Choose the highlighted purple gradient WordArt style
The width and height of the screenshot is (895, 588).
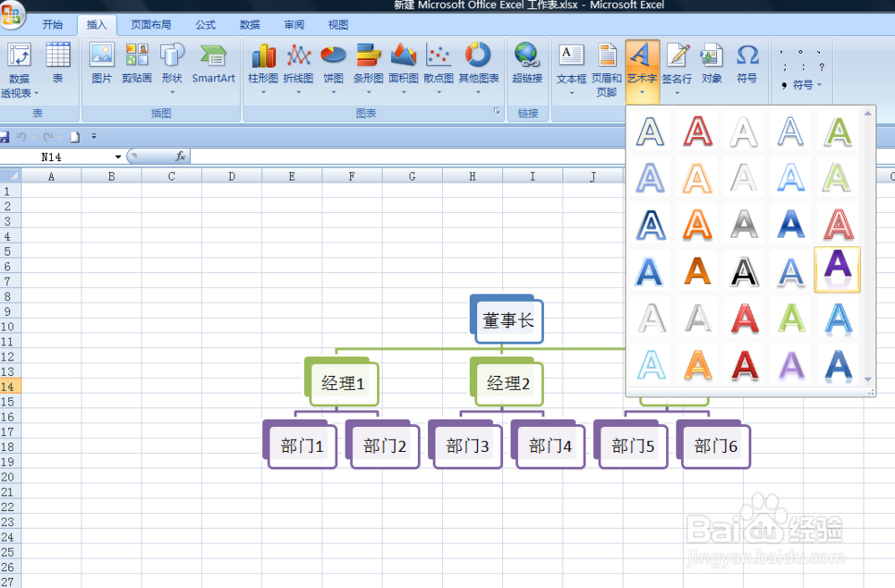point(838,270)
